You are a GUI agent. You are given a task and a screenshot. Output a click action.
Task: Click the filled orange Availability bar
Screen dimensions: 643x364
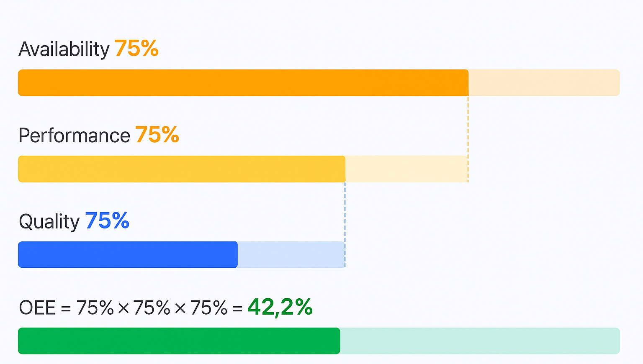[x=243, y=83]
